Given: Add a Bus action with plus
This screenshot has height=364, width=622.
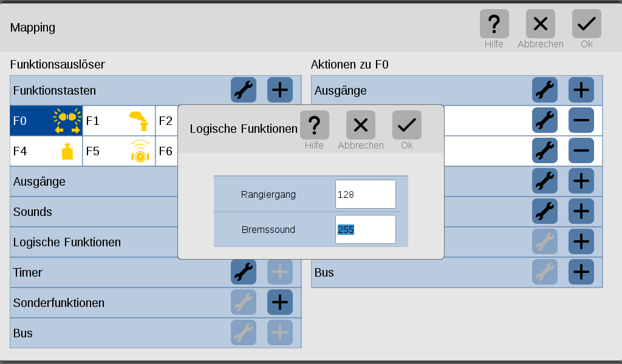Looking at the screenshot, I should coord(581,272).
